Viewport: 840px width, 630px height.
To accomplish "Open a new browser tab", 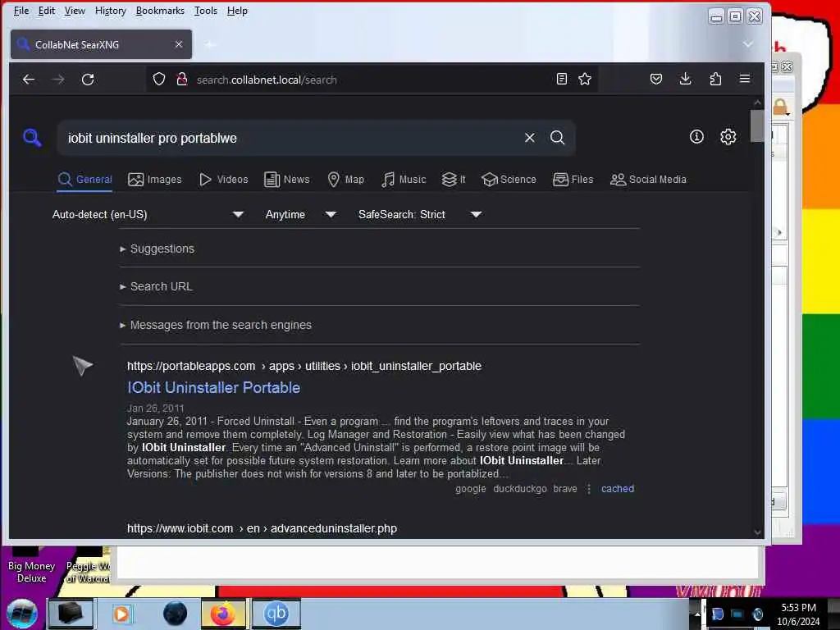I will 210,44.
